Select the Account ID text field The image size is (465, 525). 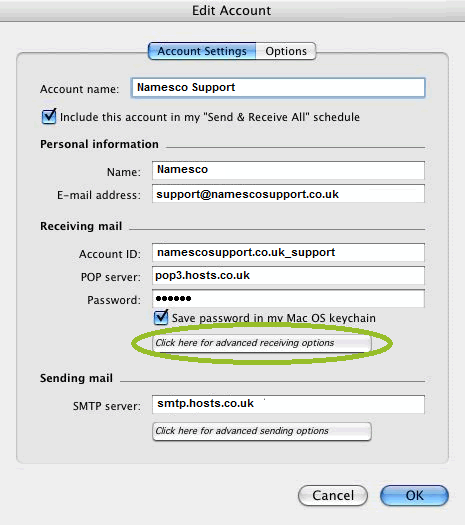(x=288, y=252)
